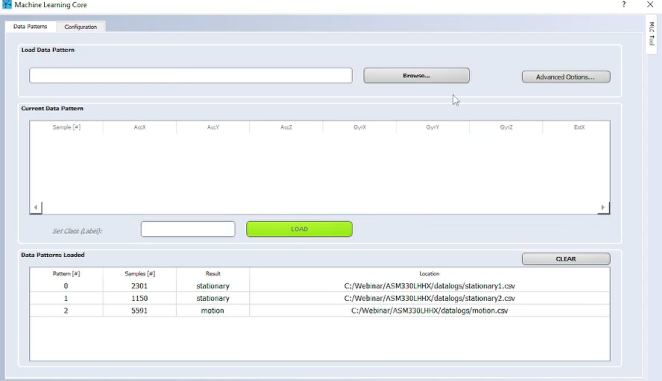The height and width of the screenshot is (381, 662).
Task: Click the 1150 samples cell
Action: tap(140, 298)
